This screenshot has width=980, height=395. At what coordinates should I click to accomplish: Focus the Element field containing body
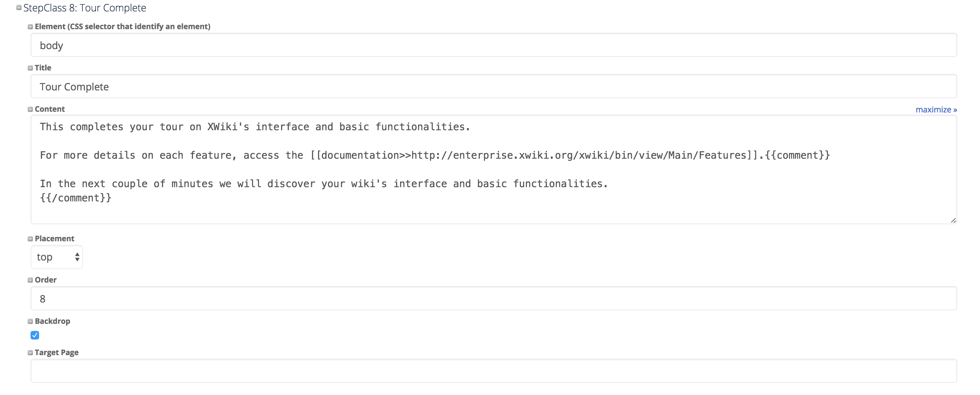tap(494, 45)
